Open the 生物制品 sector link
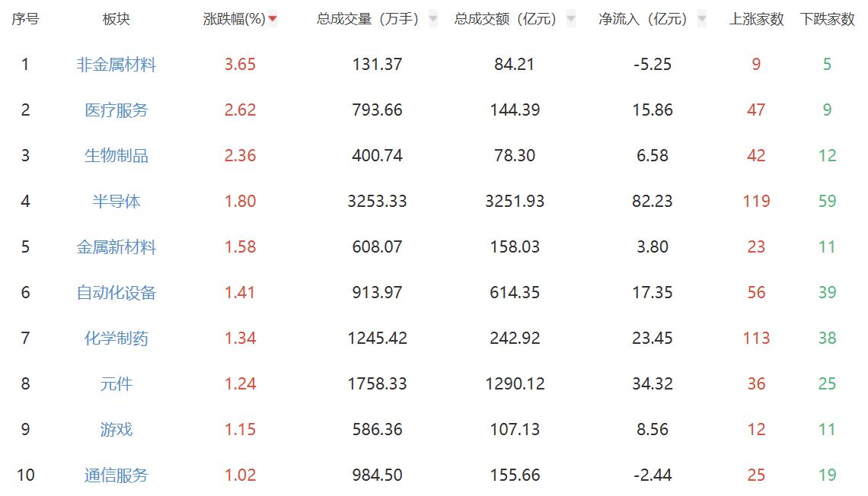This screenshot has height=496, width=868. 116,155
